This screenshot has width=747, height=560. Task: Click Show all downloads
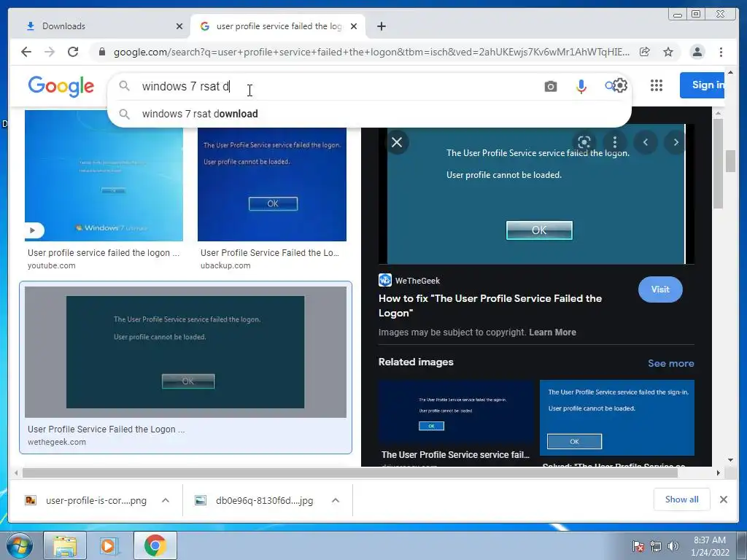(x=682, y=499)
